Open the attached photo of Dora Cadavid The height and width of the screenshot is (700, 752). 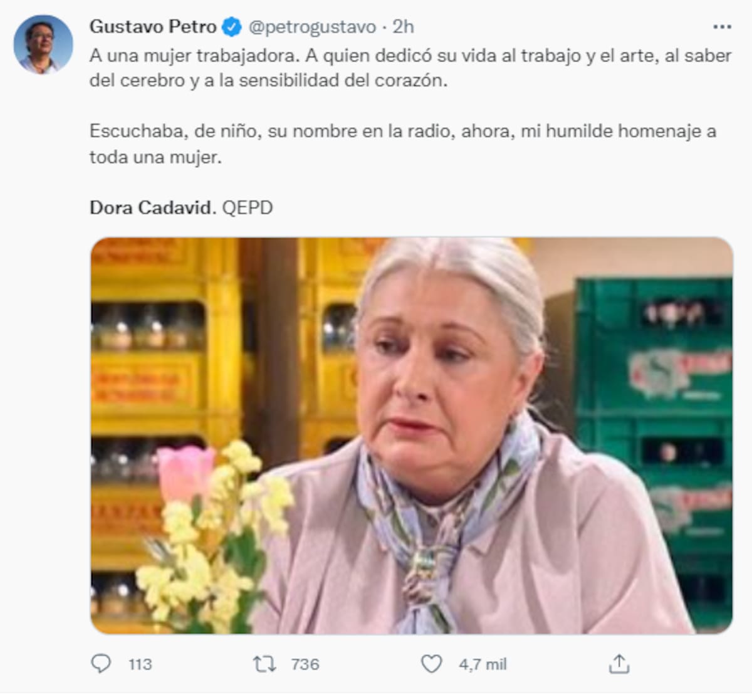coord(411,436)
